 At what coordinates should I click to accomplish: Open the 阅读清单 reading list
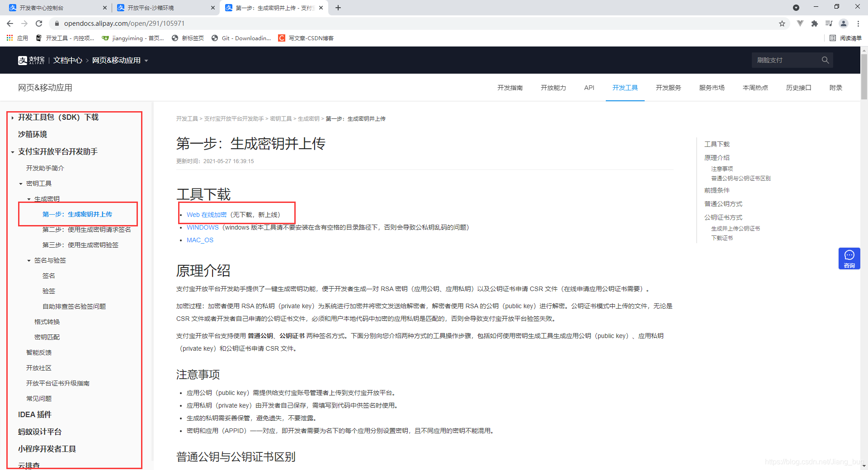(x=846, y=38)
